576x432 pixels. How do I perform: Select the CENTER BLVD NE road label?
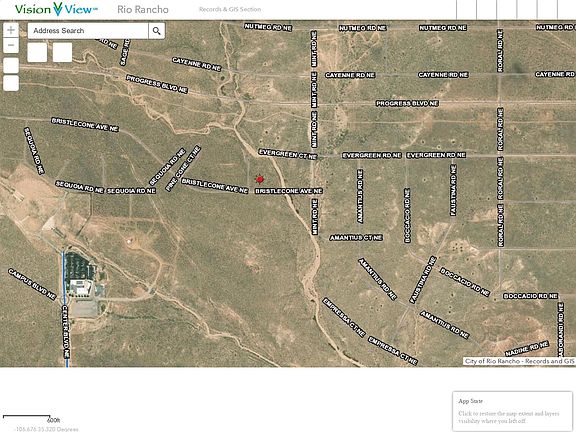pos(65,331)
